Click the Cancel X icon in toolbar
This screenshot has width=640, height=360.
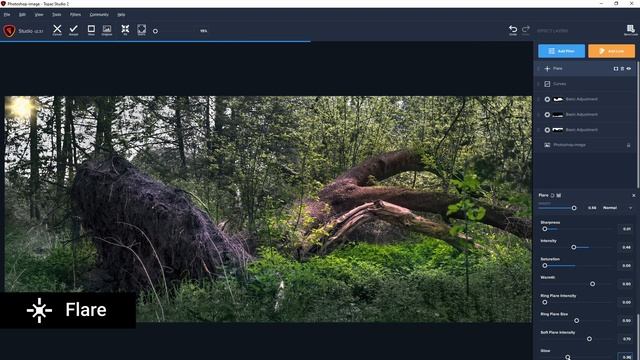[57, 29]
